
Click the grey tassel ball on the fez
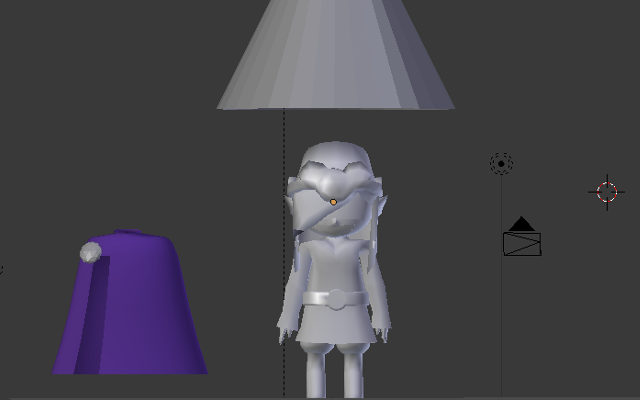coord(91,252)
